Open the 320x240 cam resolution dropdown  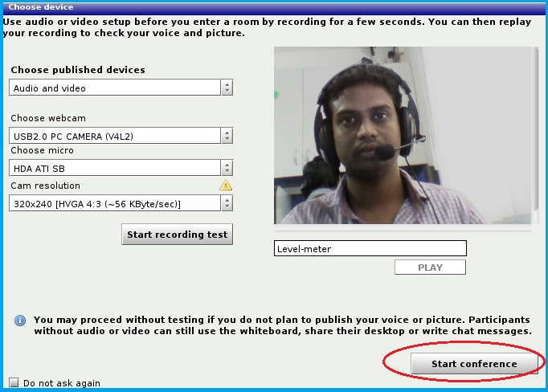pos(121,203)
